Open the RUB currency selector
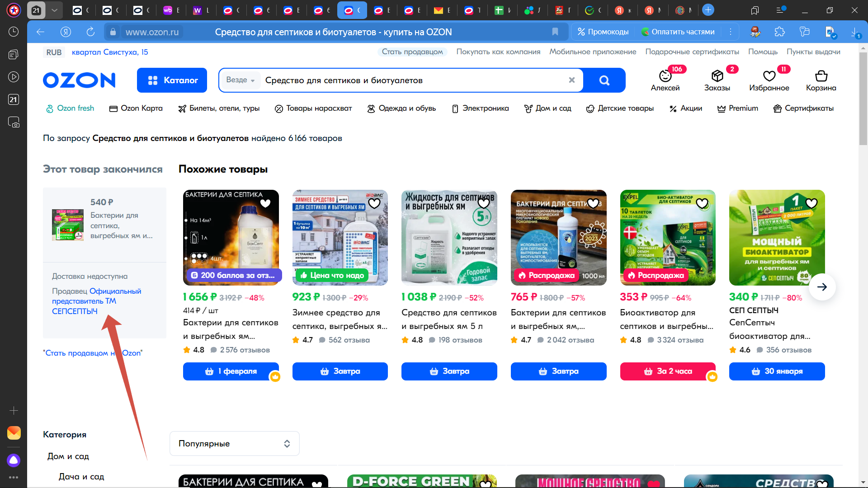868x488 pixels. [x=54, y=52]
